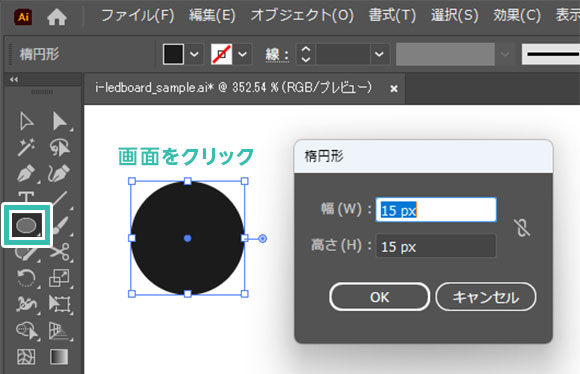
Task: Select the Scale tool
Action: tap(59, 278)
